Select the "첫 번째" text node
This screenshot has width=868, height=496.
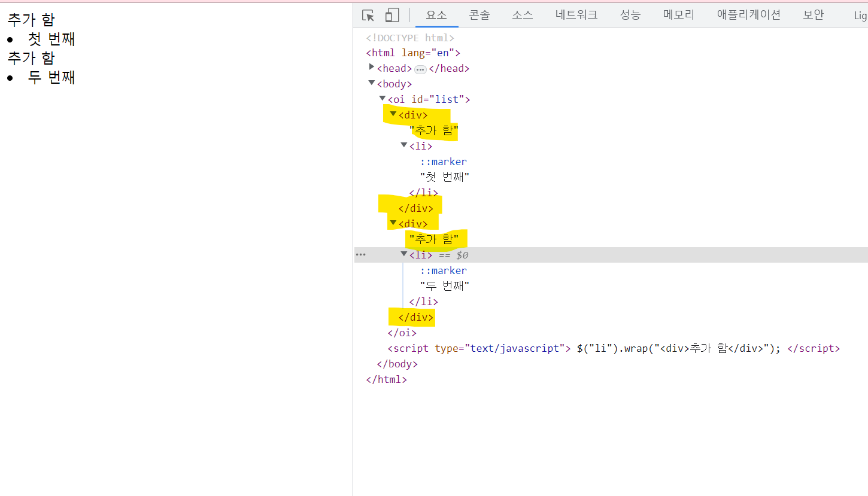point(445,177)
